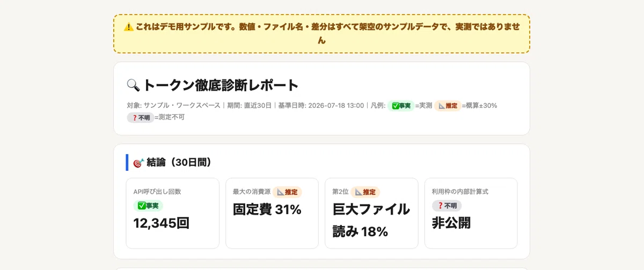
Task: Click 推定 badge beside 第2位 label
Action: (365, 192)
